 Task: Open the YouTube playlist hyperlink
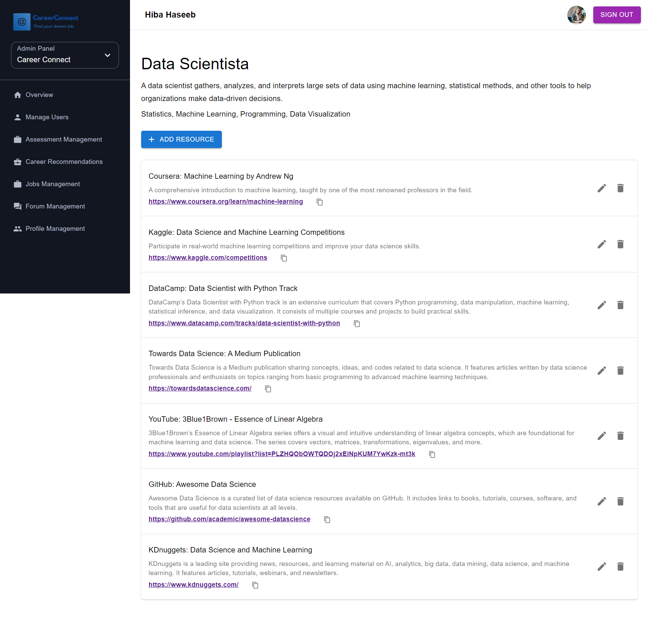[x=282, y=454]
